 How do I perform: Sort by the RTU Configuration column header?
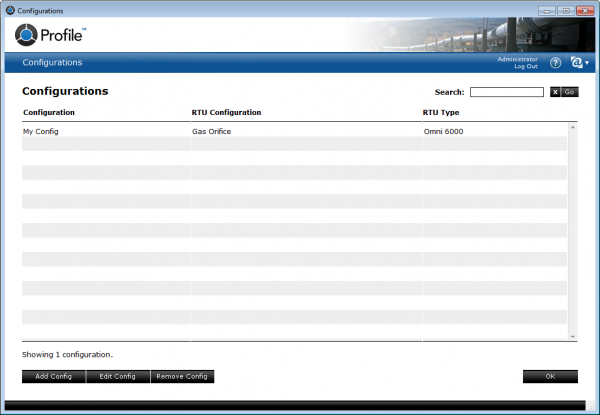coord(226,112)
